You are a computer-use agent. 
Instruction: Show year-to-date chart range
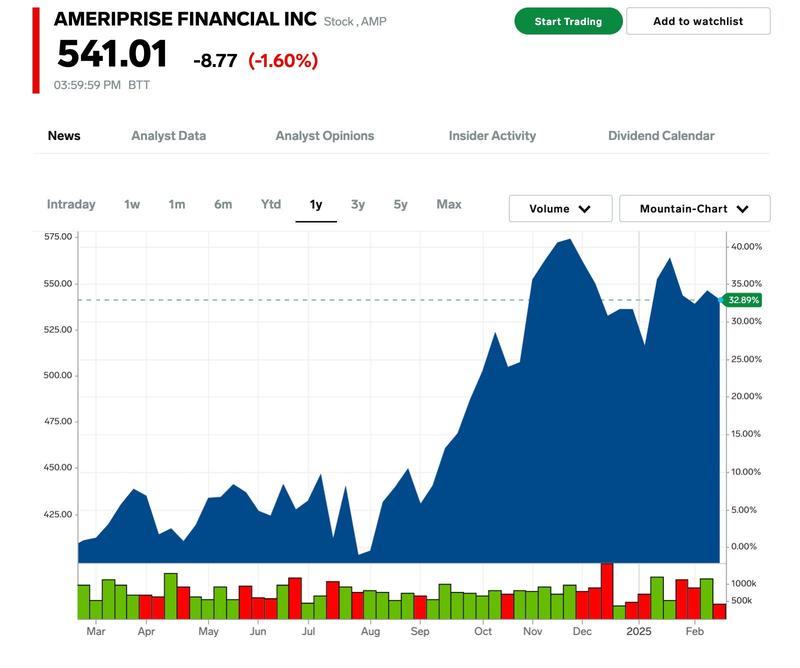point(271,205)
